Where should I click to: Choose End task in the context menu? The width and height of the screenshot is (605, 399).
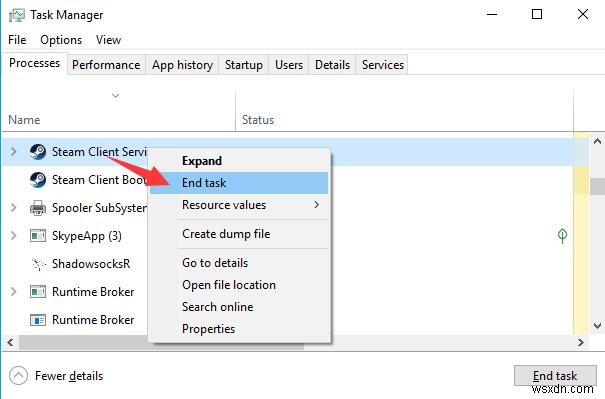pyautogui.click(x=239, y=183)
